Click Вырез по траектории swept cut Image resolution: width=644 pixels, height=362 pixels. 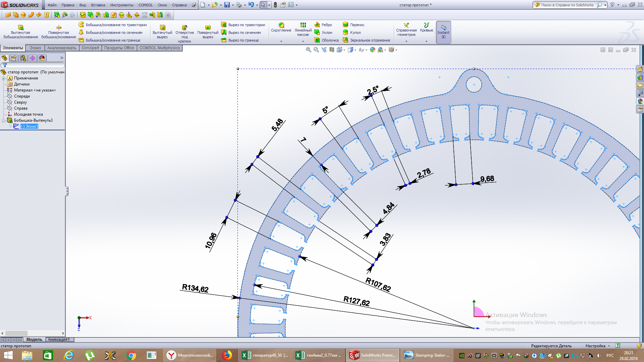click(x=243, y=25)
